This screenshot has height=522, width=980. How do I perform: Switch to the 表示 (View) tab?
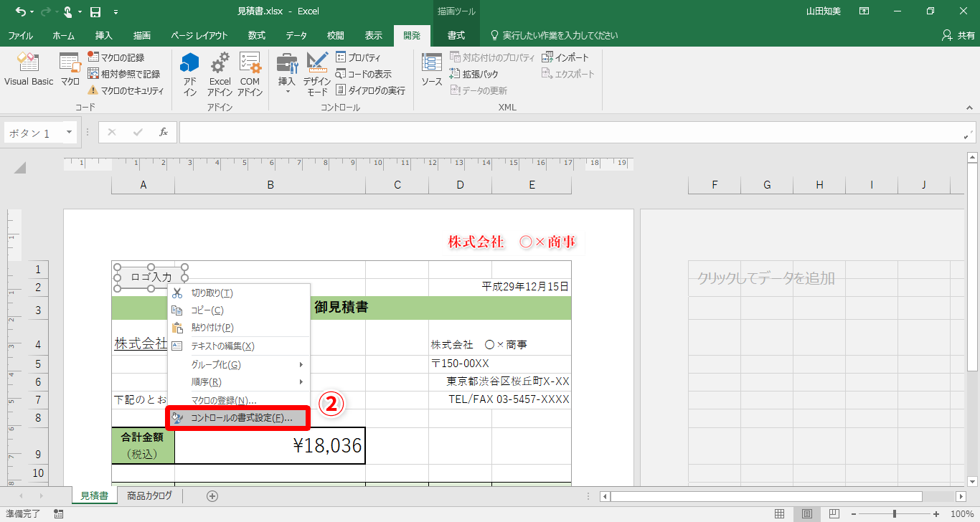[374, 35]
